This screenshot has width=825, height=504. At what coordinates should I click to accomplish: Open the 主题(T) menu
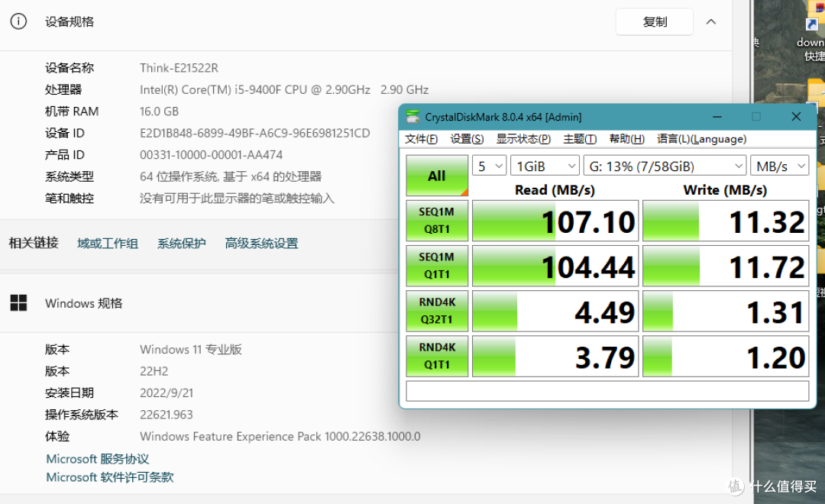580,139
